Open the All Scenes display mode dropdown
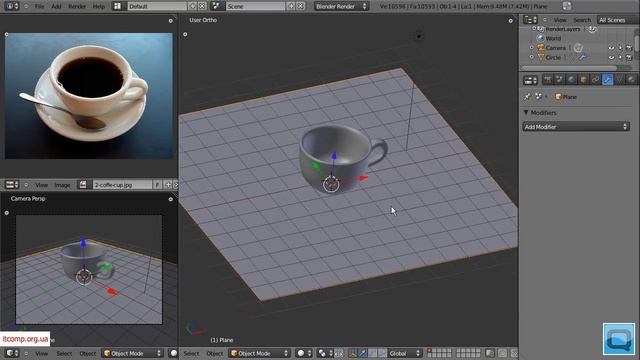The height and width of the screenshot is (360, 640). click(617, 20)
